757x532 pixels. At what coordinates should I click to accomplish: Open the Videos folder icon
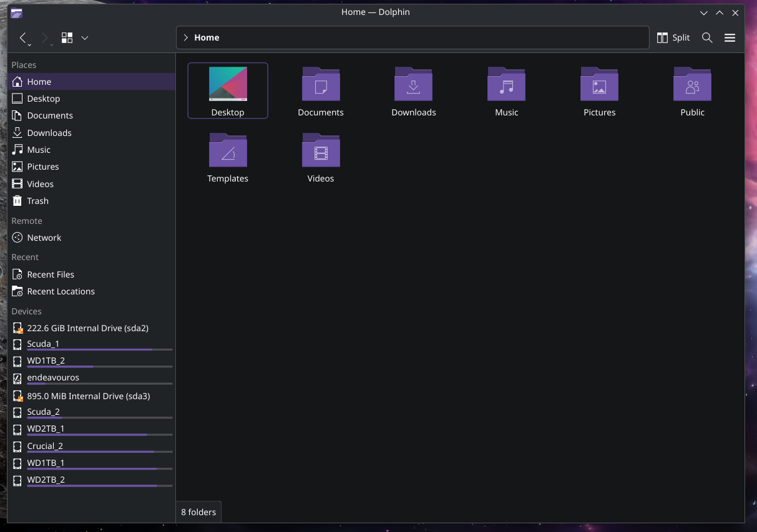[x=321, y=151]
